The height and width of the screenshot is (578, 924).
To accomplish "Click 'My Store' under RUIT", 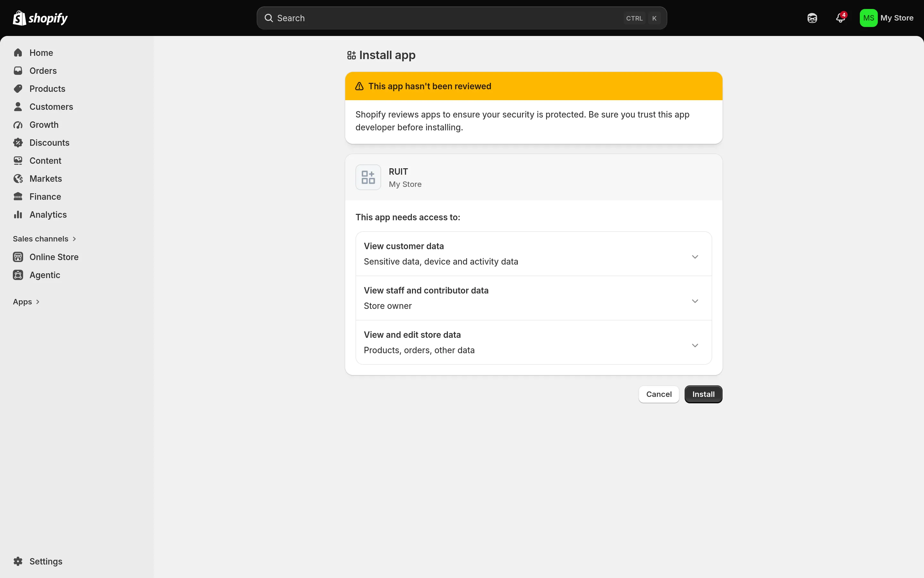I will (405, 184).
